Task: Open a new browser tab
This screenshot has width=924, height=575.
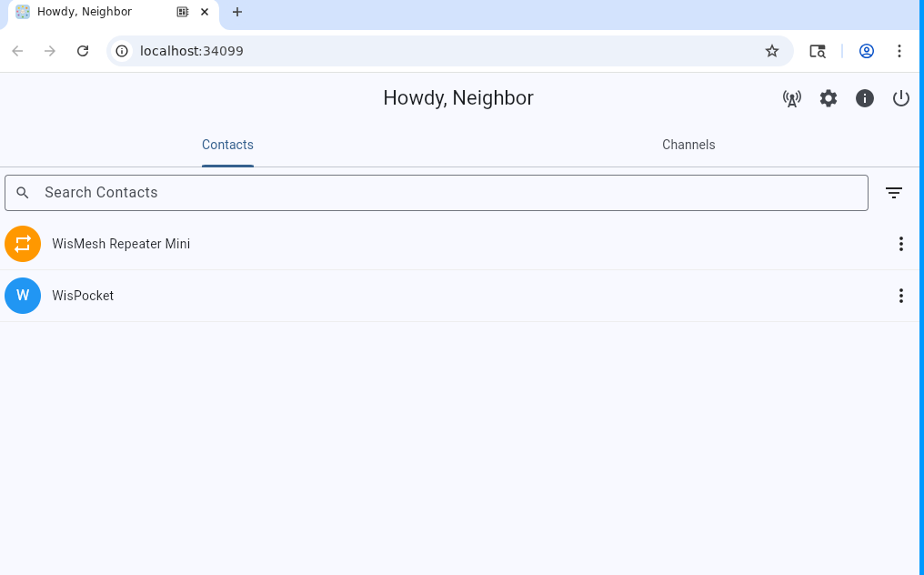Action: pos(237,12)
